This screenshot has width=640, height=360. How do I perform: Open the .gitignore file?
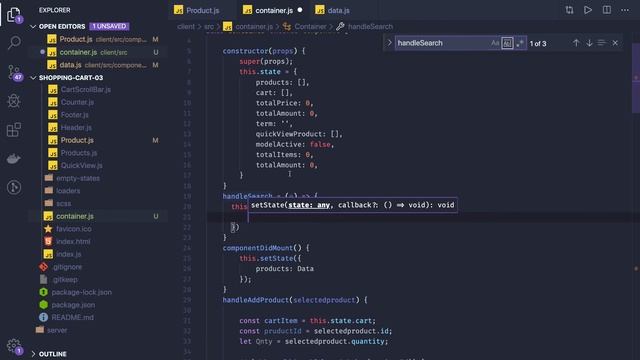coord(98,267)
